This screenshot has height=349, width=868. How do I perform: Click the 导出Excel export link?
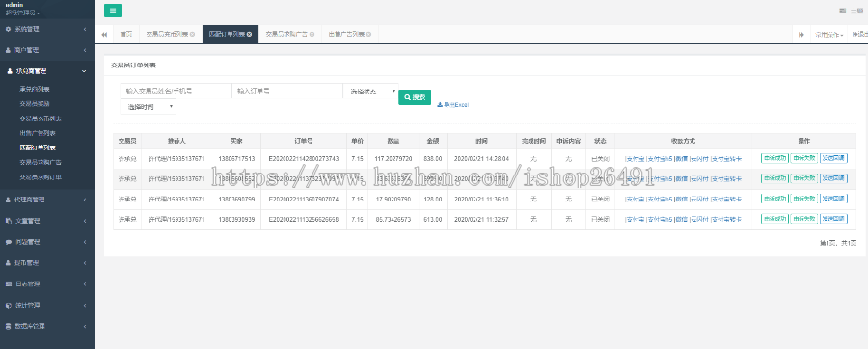click(453, 104)
